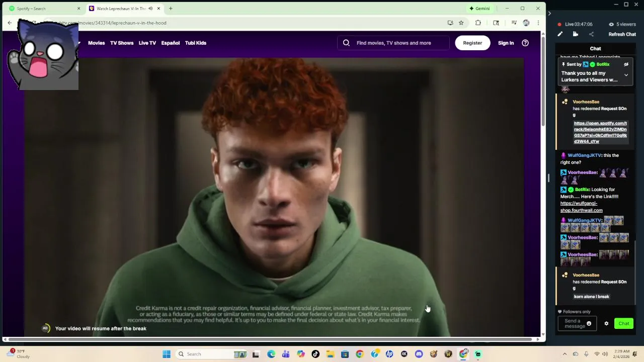
Task: Go back with the browser back arrow
Action: 10,23
